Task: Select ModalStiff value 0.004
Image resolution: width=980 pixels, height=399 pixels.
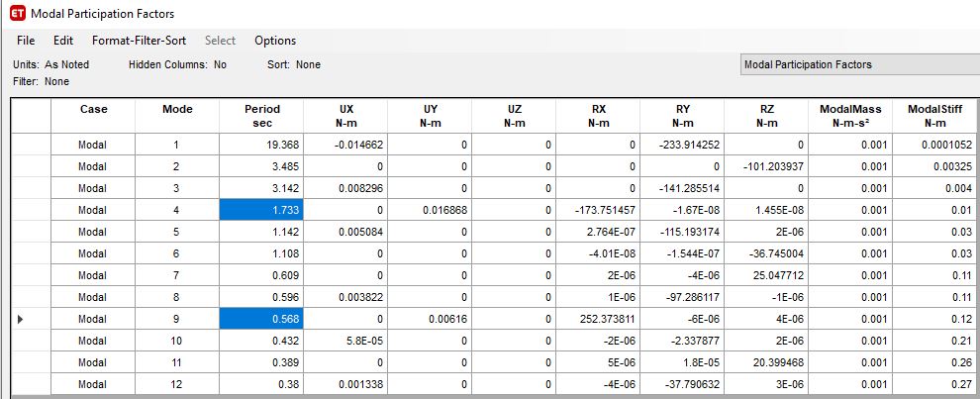Action: click(x=935, y=188)
